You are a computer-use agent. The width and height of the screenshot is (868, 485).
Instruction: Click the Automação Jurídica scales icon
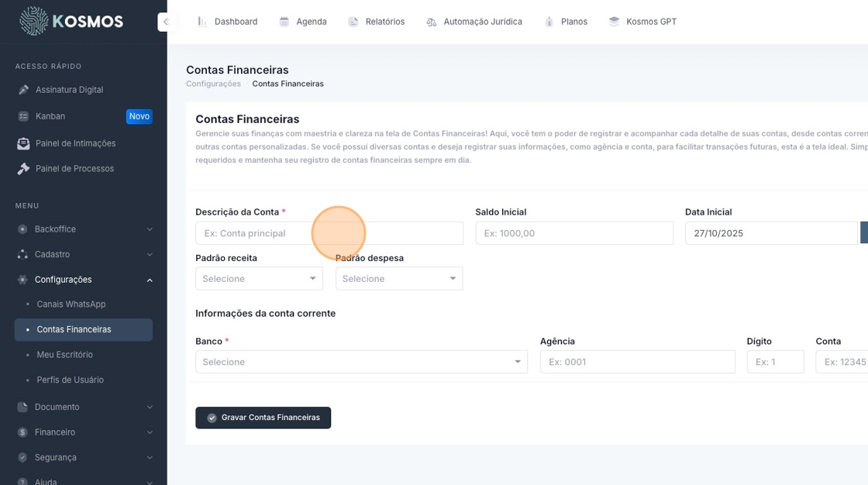click(x=432, y=22)
